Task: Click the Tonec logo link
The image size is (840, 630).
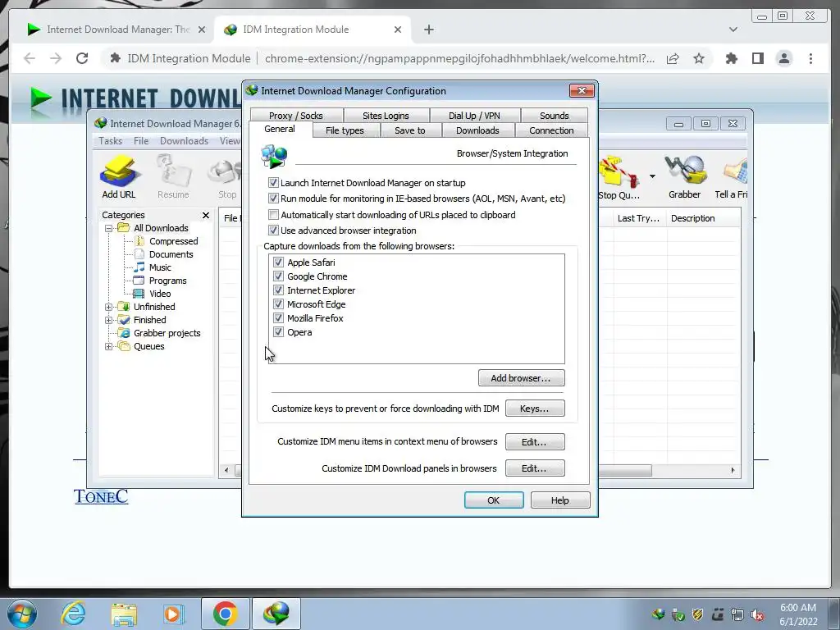Action: (101, 496)
